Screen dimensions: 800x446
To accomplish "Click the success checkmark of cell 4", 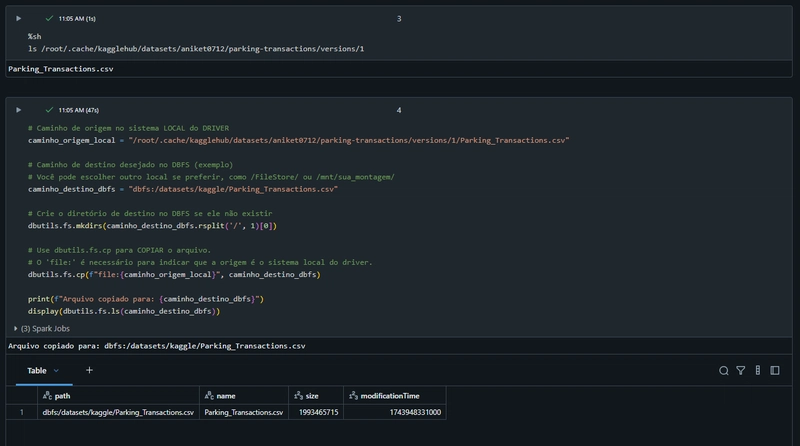I will tap(49, 110).
